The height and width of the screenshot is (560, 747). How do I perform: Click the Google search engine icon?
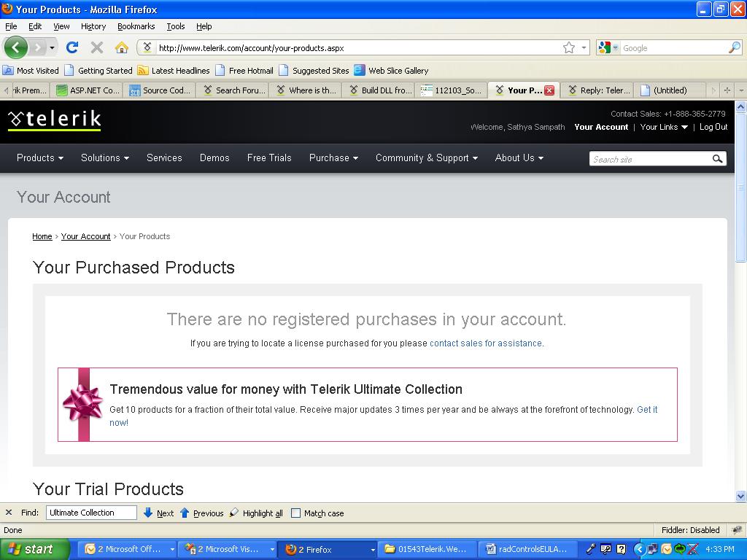click(x=604, y=47)
